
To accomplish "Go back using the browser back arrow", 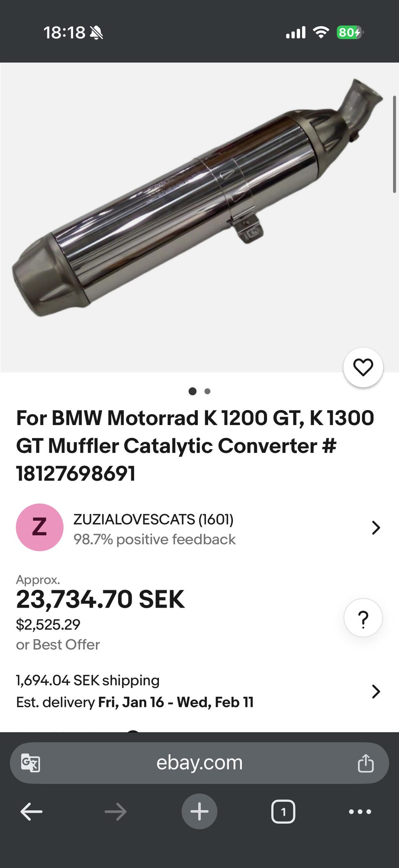I will (32, 811).
